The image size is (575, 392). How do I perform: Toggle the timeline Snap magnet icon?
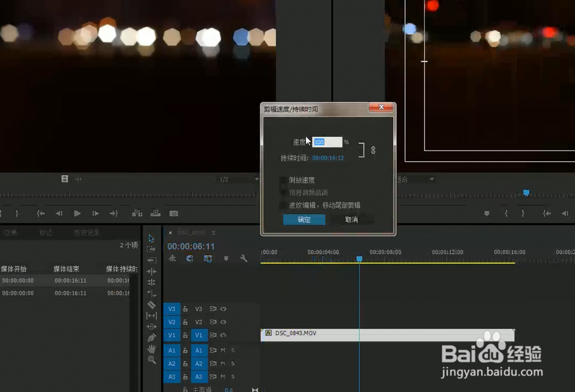pos(190,259)
